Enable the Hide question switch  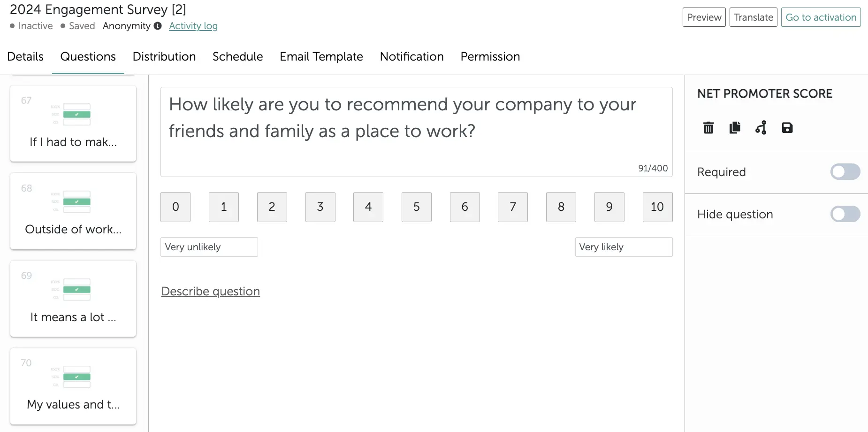(845, 214)
